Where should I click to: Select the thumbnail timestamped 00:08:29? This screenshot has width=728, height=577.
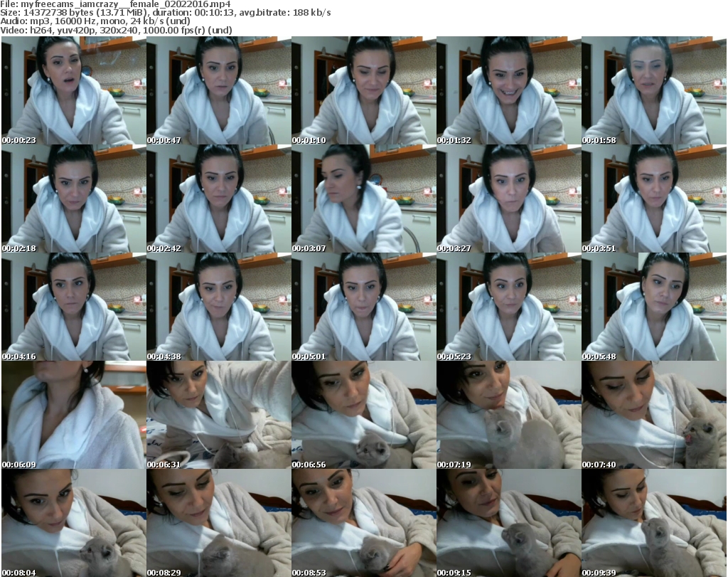[x=219, y=523]
